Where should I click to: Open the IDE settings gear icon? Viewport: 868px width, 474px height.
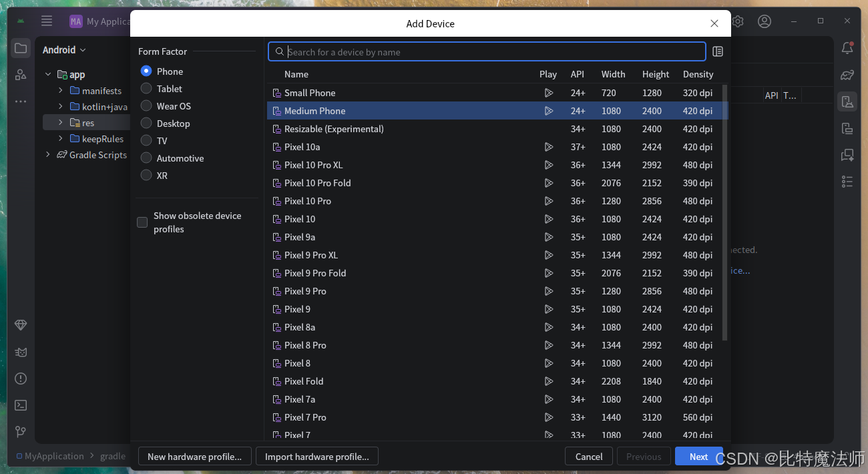point(738,21)
